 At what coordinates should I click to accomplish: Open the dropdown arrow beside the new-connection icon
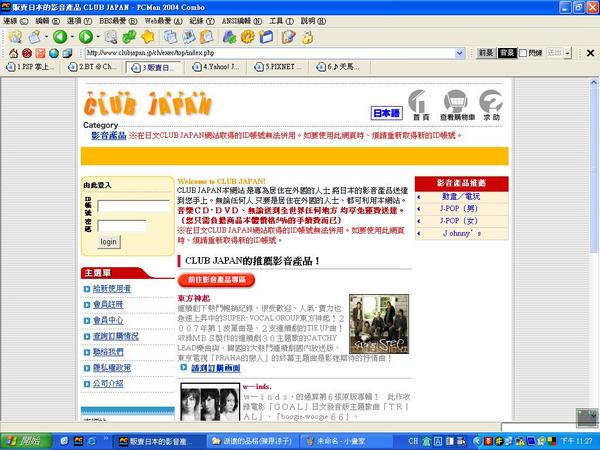click(46, 37)
